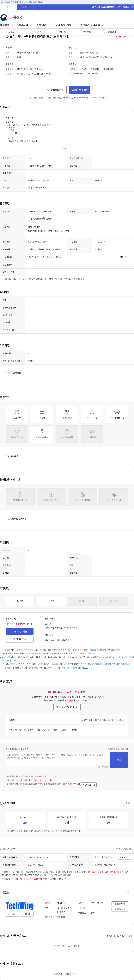Click the 자녀 학자금 지원 icon
The height and width of the screenshot is (980, 134).
pyautogui.click(x=117, y=414)
